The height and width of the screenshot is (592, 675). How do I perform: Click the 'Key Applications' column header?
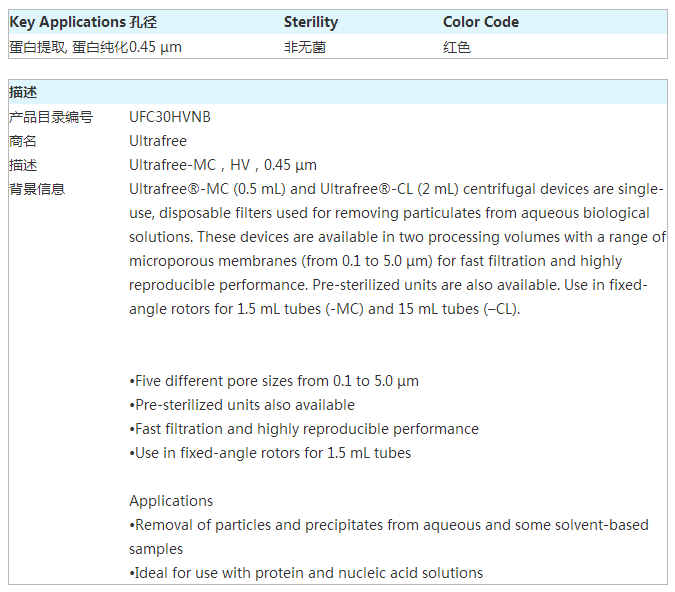pos(68,22)
